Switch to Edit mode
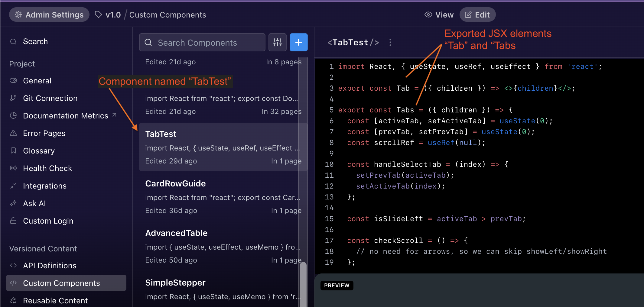This screenshot has height=307, width=644. point(477,15)
